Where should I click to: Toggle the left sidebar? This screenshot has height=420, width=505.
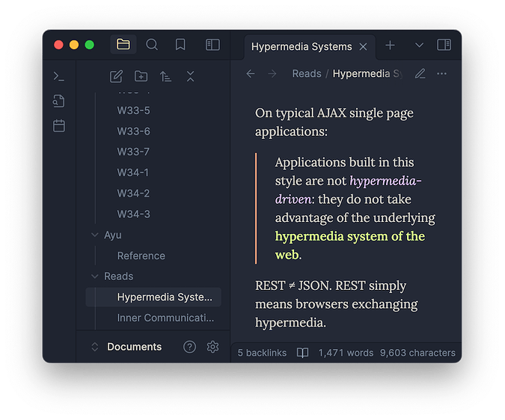212,45
